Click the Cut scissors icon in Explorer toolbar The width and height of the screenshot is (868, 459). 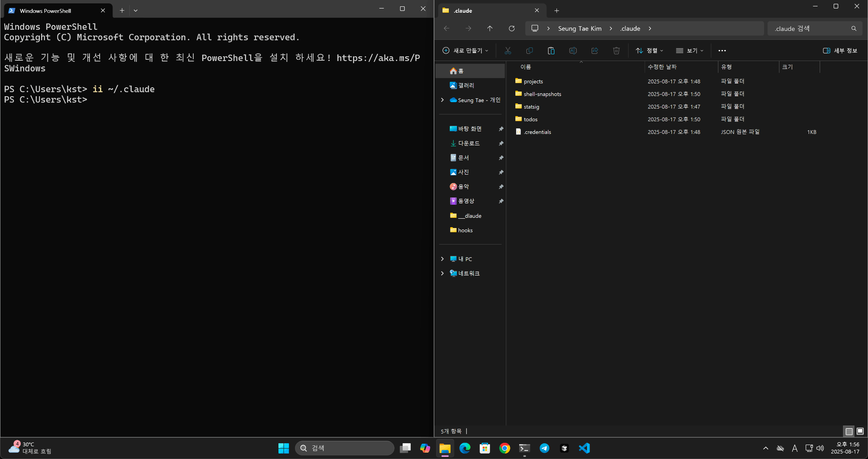click(x=508, y=51)
